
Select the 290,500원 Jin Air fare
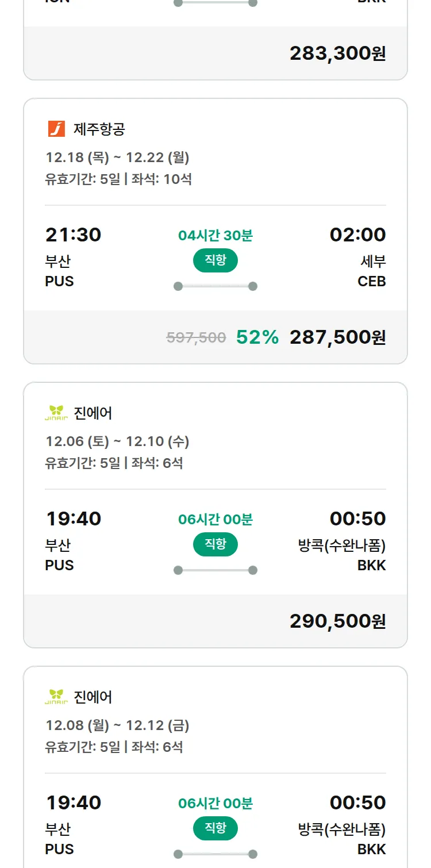click(337, 621)
